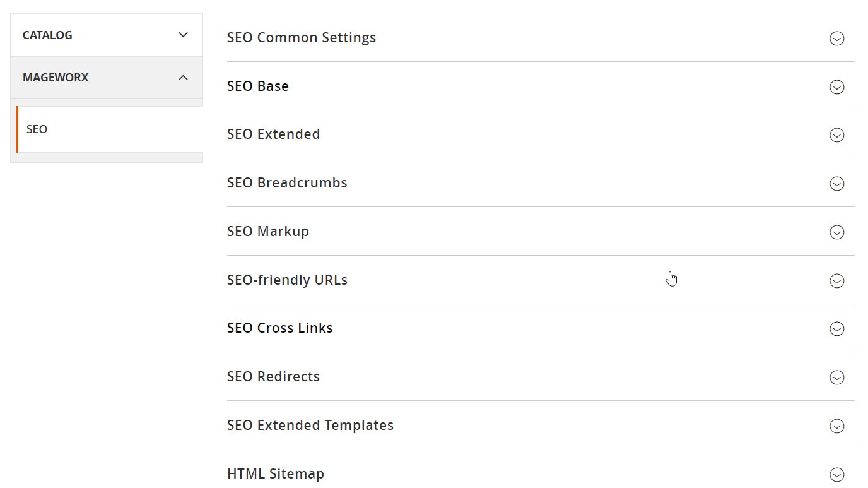This screenshot has width=868, height=488.
Task: Expand SEO Markup using circle chevron icon
Action: (x=836, y=232)
